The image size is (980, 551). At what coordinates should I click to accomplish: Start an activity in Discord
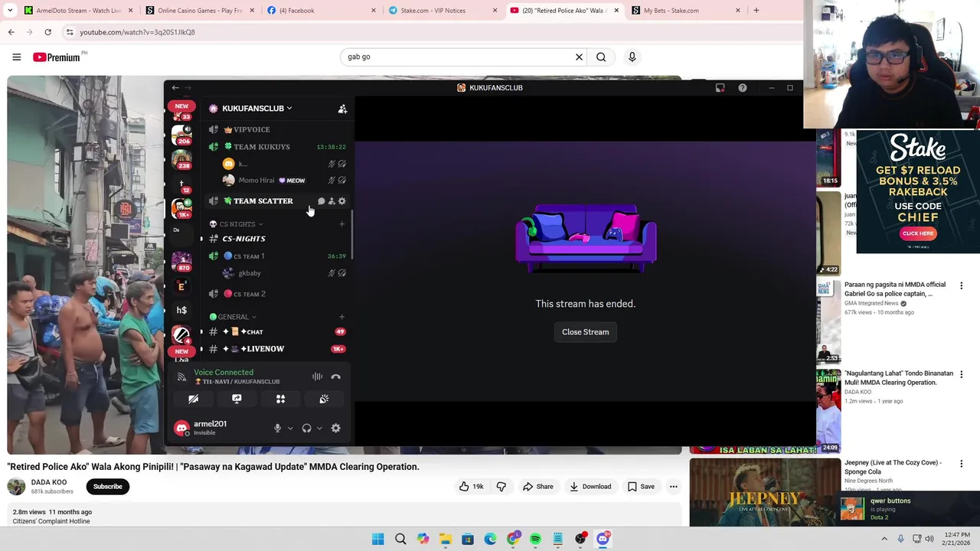(x=280, y=399)
